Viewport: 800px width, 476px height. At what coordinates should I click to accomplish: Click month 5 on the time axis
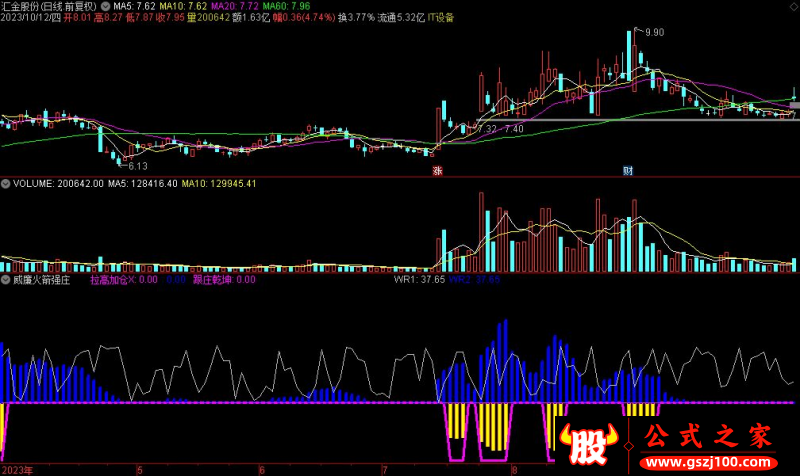(x=140, y=470)
